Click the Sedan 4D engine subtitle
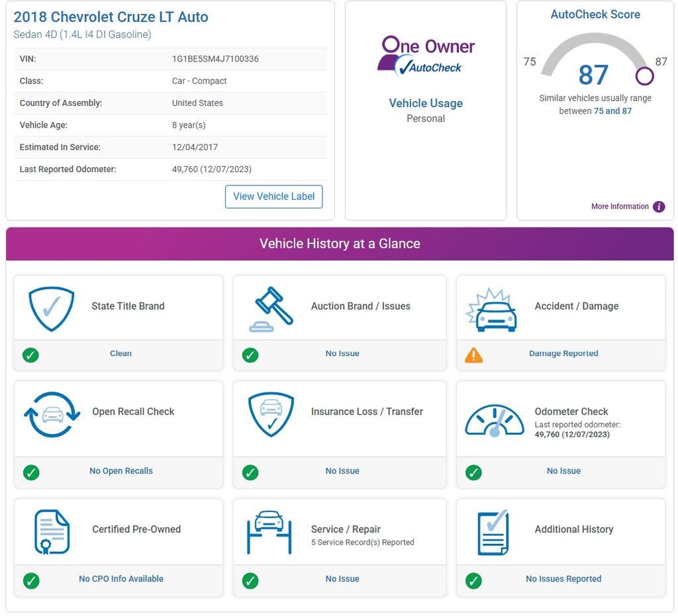678x616 pixels. tap(82, 34)
